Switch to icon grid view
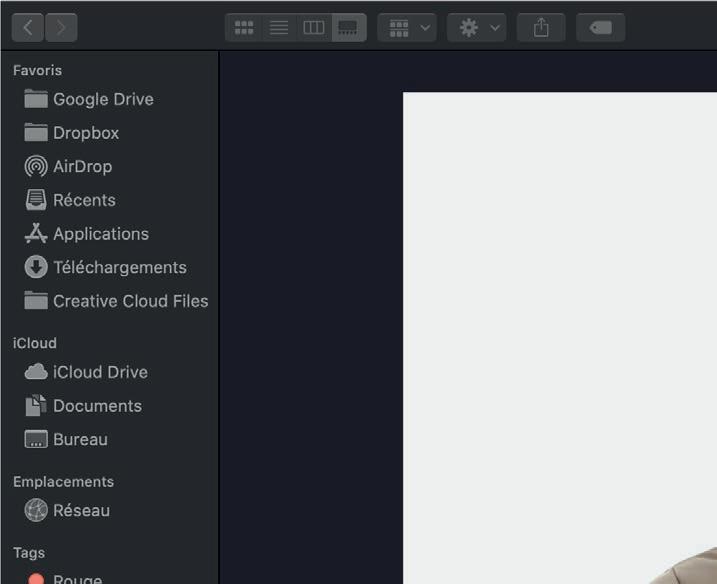 pyautogui.click(x=244, y=27)
